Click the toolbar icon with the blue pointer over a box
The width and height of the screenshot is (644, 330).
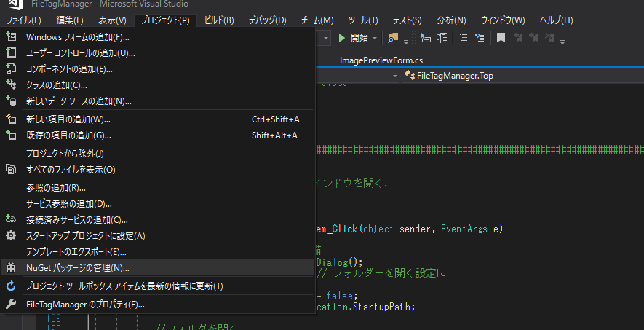coord(426,38)
